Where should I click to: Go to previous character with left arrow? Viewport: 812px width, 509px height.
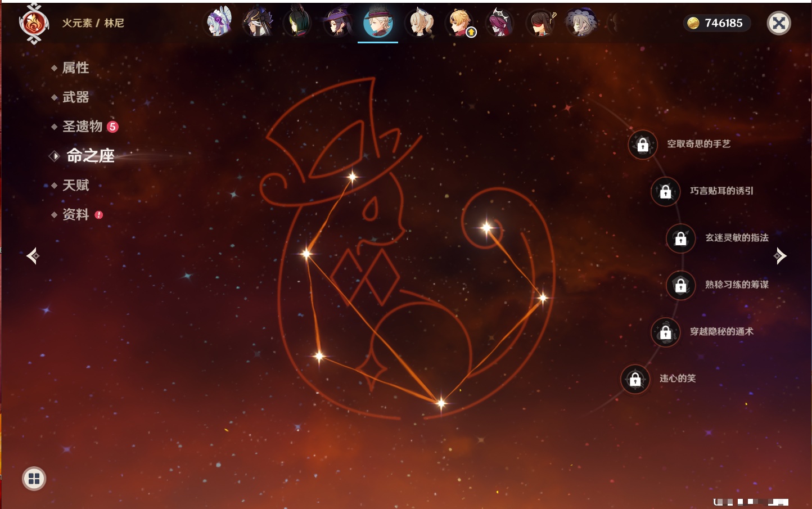point(33,256)
